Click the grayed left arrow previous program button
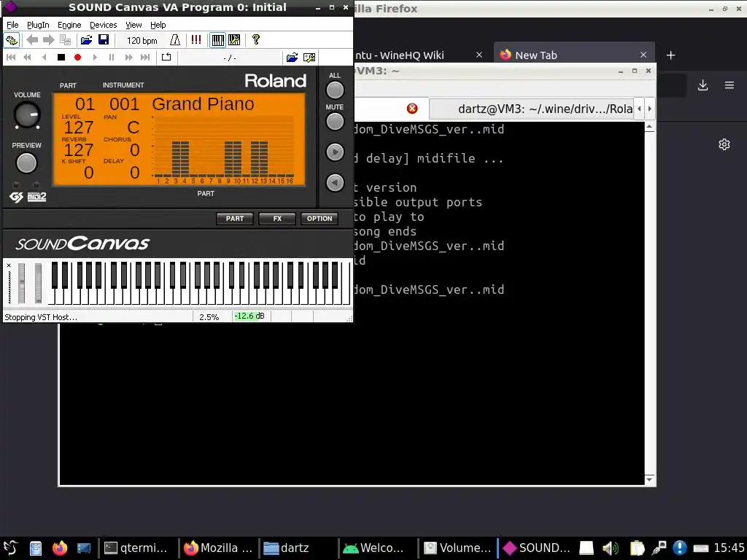747x560 pixels. 32,41
